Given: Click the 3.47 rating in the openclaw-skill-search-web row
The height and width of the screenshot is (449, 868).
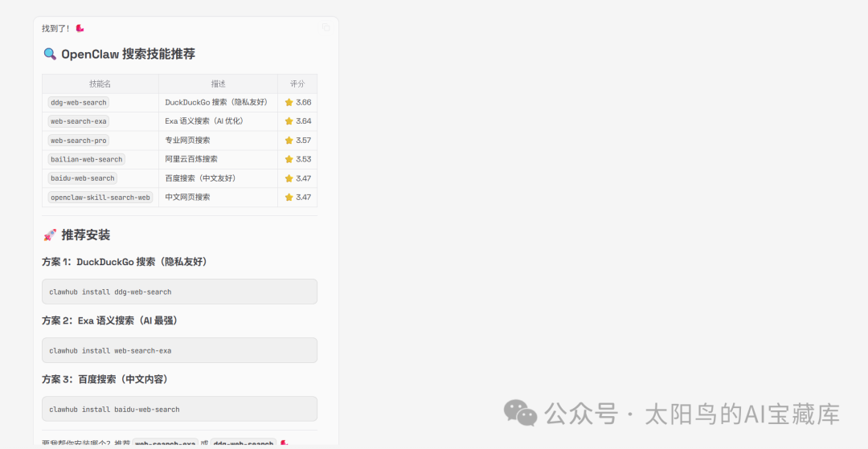Looking at the screenshot, I should [x=298, y=198].
